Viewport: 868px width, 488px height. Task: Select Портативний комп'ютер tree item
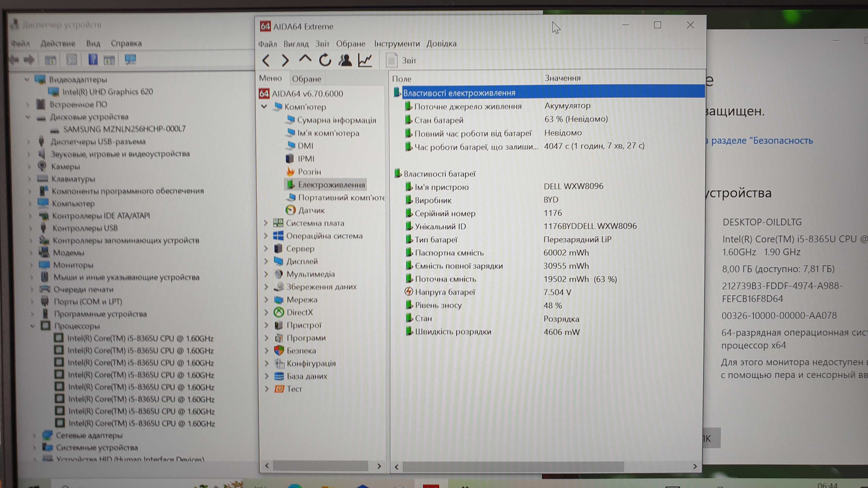point(335,197)
